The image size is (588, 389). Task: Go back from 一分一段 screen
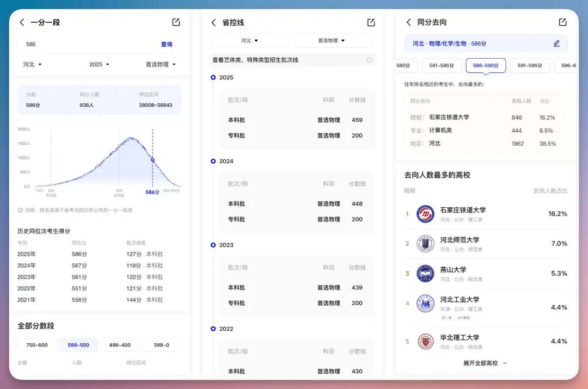pos(22,22)
